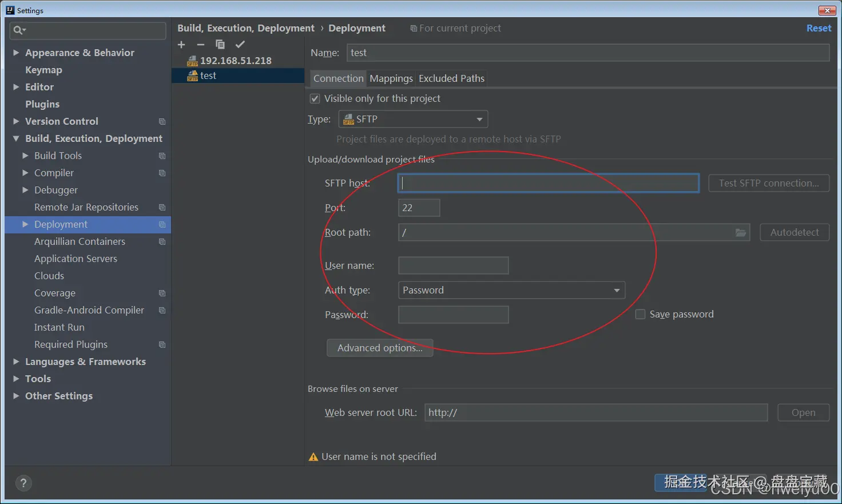Click project-level icon beside Deployment
Screen dimensions: 842x504
tap(162, 224)
